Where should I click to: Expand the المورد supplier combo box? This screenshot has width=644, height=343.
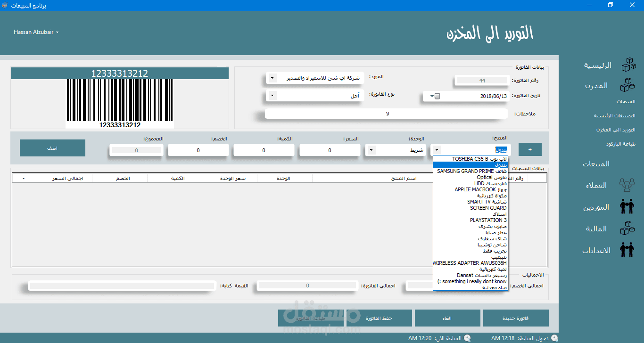(272, 78)
